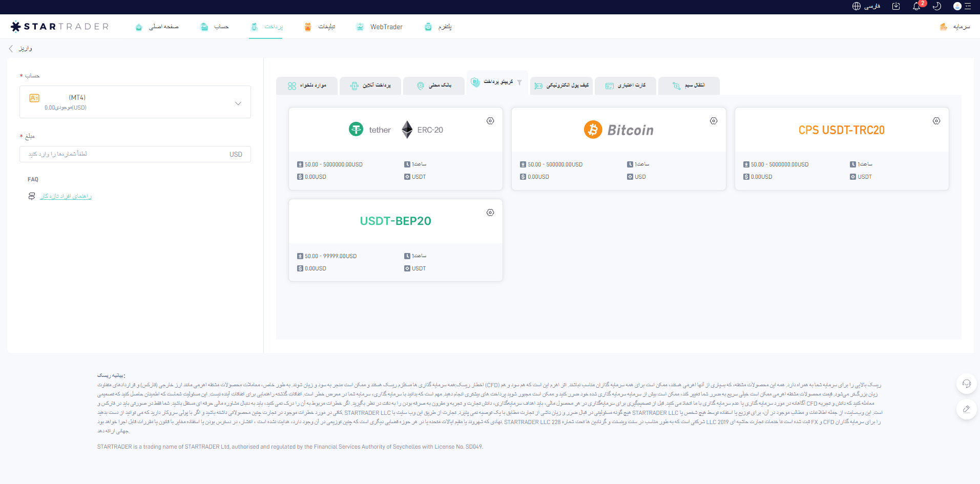Image resolution: width=980 pixels, height=484 pixels.
Task: Select the Bitcoin payment card
Action: [619, 149]
